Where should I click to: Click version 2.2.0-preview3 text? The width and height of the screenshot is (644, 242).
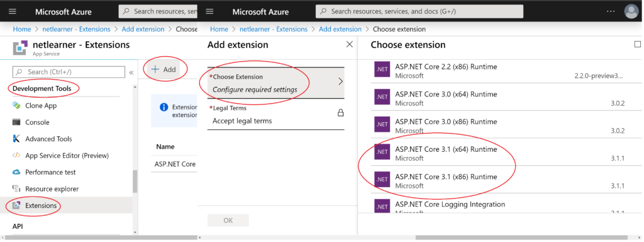point(599,76)
